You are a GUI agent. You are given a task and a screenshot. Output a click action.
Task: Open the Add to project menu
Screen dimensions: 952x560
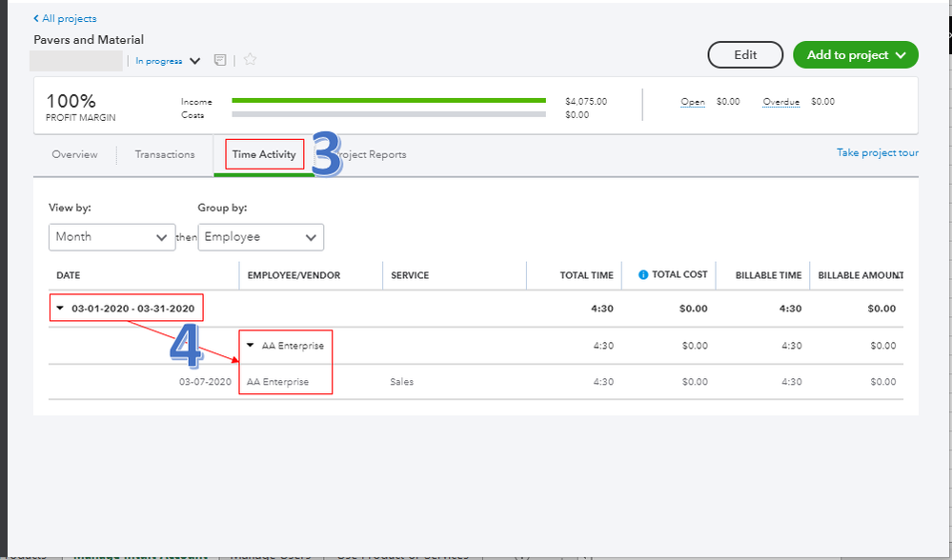pos(856,54)
